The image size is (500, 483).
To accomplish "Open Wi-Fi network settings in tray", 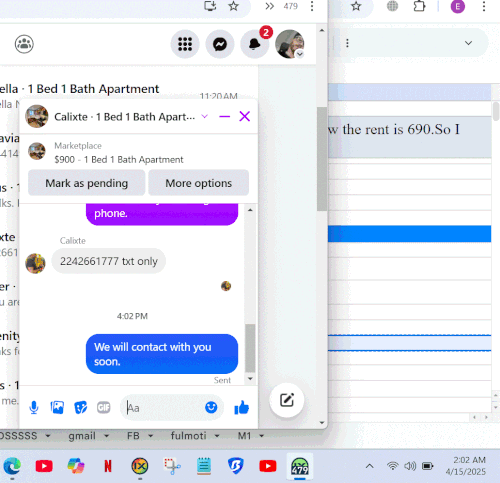I will [393, 466].
